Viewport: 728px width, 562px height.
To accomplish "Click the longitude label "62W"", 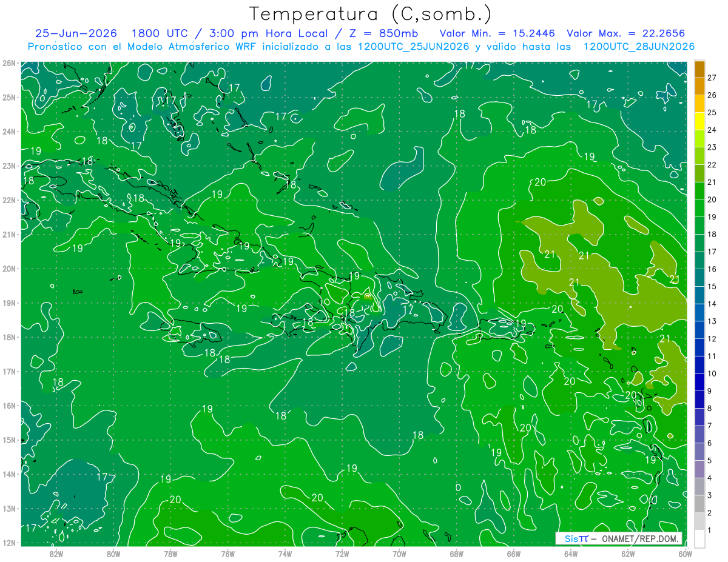I will pos(628,552).
